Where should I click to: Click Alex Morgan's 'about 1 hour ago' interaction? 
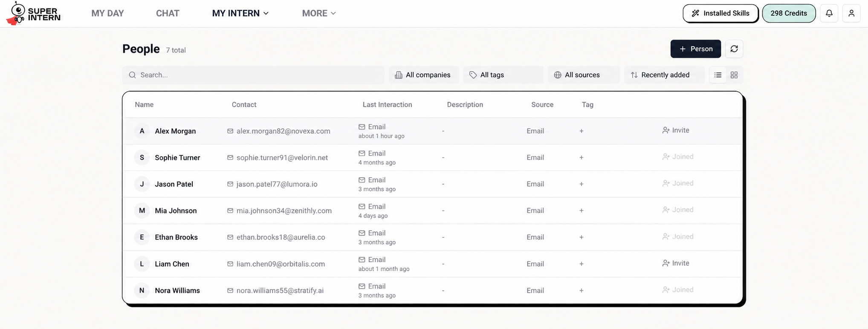[381, 136]
